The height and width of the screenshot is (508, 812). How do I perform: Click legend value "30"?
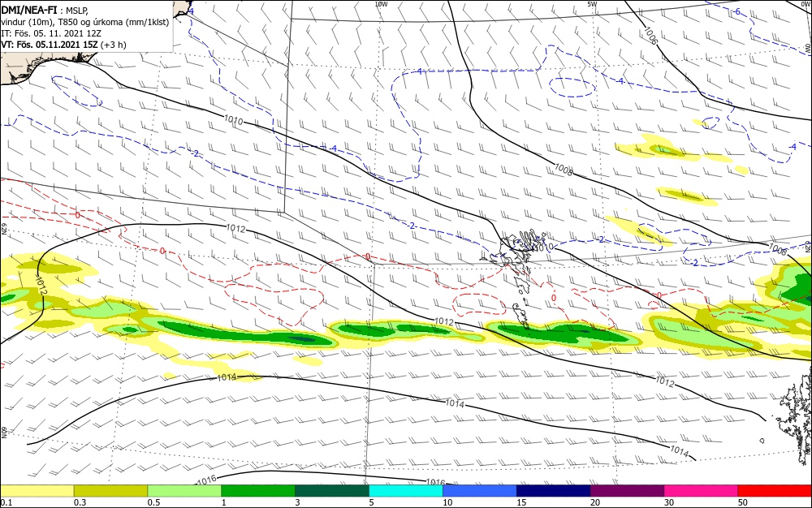coord(669,502)
